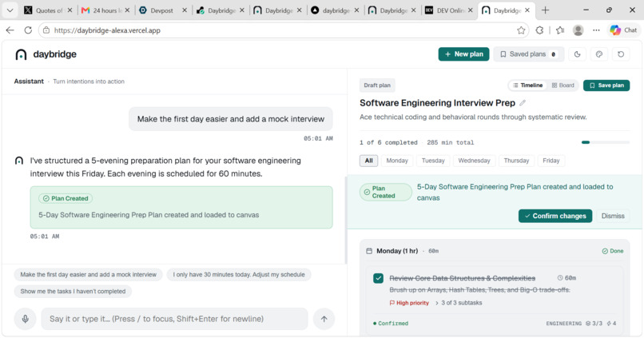Open tab actions chevron menu
Image resolution: width=644 pixels, height=338 pixels.
(10, 10)
